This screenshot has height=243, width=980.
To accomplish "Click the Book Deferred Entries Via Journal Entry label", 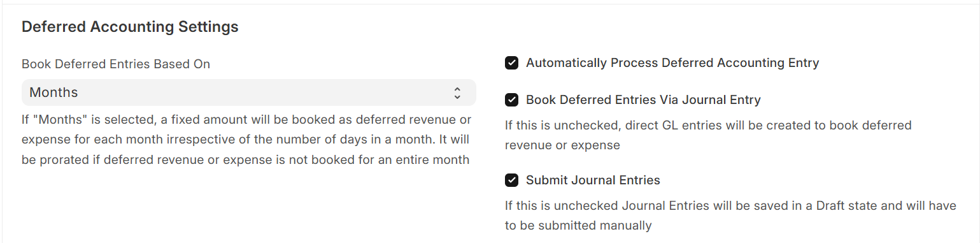I will pos(643,100).
